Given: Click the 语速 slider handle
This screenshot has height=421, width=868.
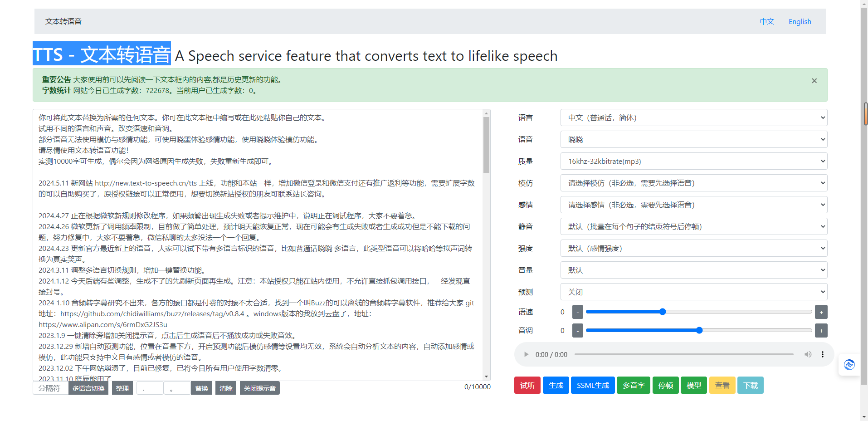Looking at the screenshot, I should 662,312.
